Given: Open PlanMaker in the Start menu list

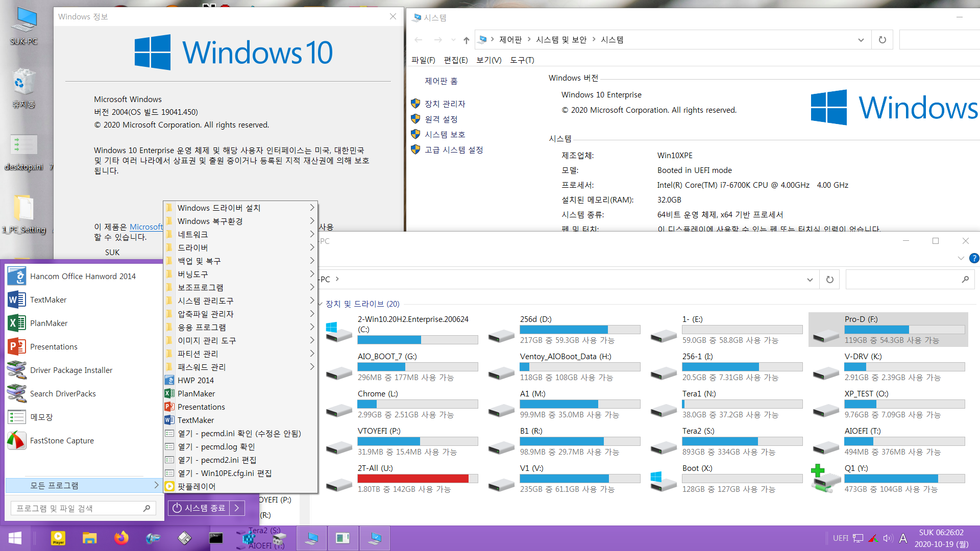Looking at the screenshot, I should tap(84, 323).
